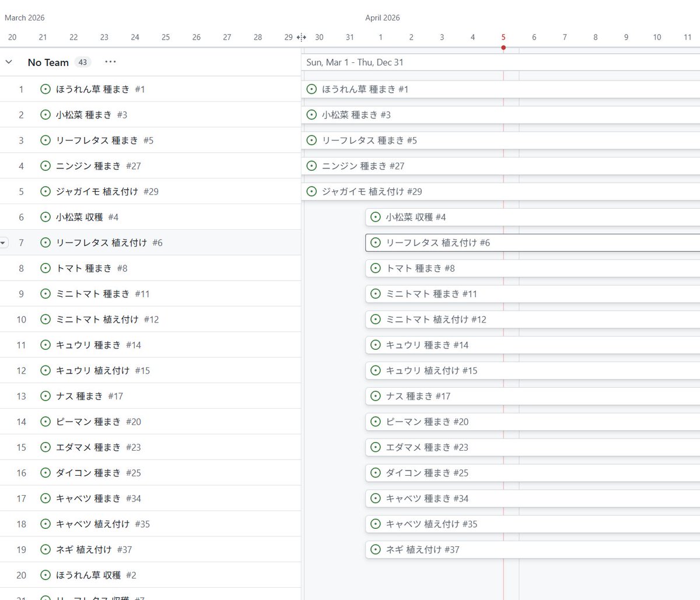Select the ピーマン 種まき #20 roadmap bar
Screen dimensions: 700x600
pos(533,422)
